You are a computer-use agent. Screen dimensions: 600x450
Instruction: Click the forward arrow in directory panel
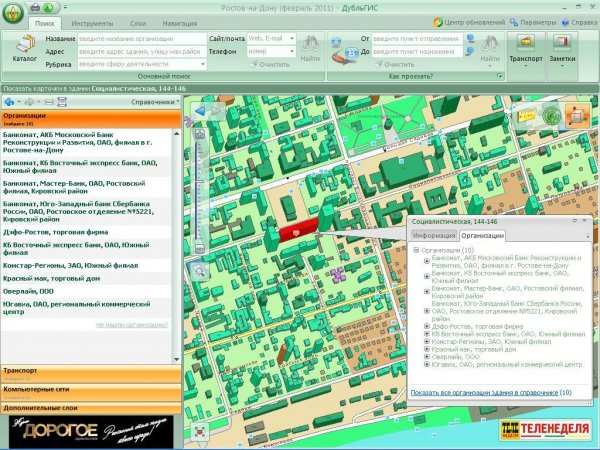click(x=29, y=102)
